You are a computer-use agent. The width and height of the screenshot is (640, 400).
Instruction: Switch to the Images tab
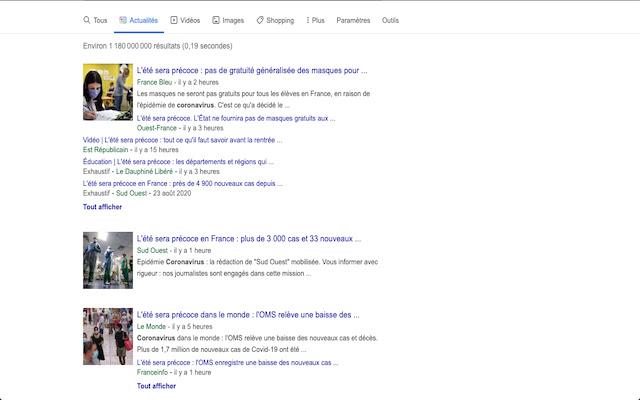[x=228, y=20]
